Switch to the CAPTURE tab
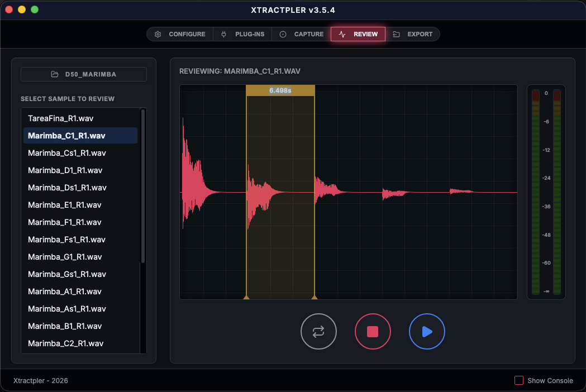Screen dimensions: 586x392 point(302,34)
